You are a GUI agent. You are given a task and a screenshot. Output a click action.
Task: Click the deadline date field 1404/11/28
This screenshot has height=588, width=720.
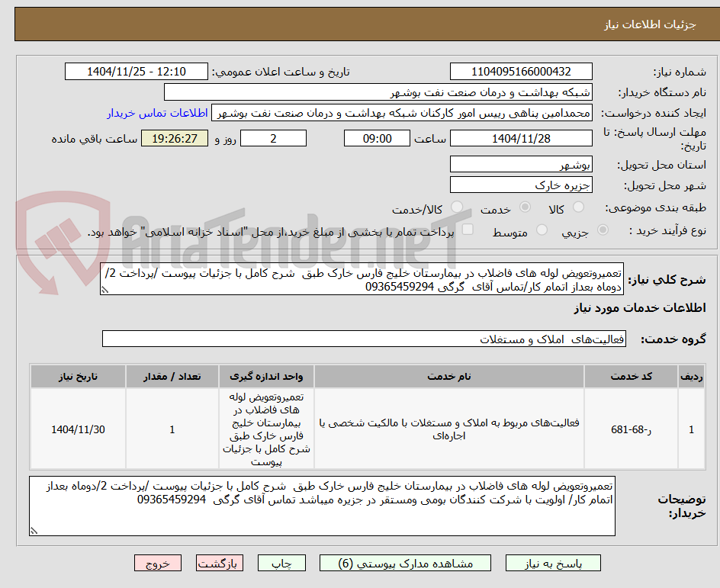(521, 138)
